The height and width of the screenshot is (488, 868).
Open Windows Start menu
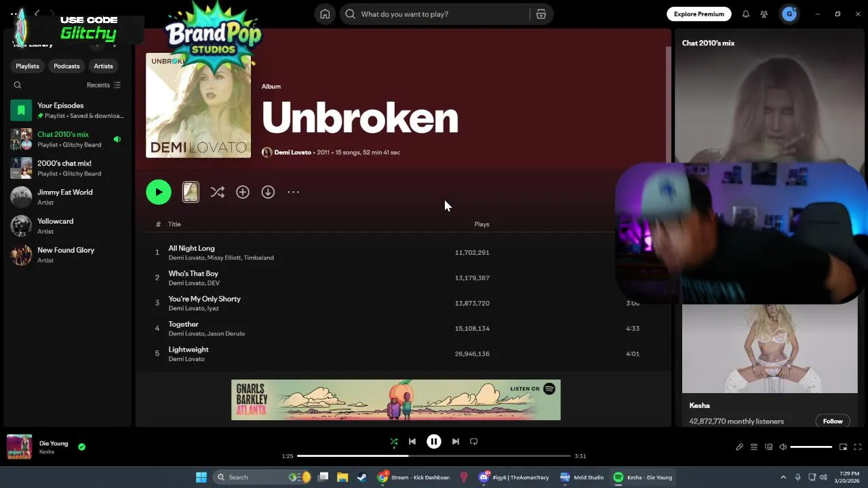(x=201, y=478)
